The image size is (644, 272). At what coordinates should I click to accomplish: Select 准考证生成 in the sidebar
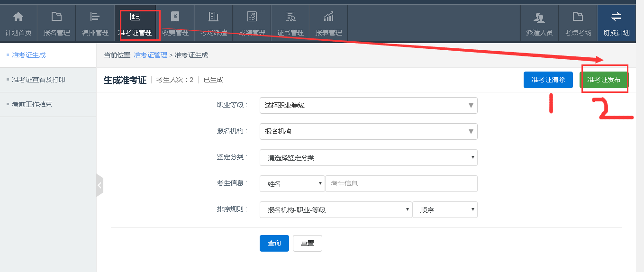(29, 55)
